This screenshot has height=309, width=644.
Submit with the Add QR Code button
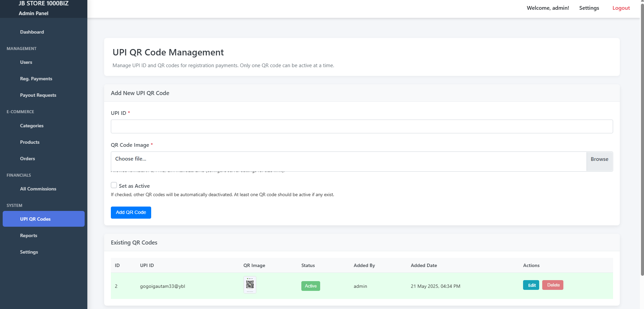(131, 213)
